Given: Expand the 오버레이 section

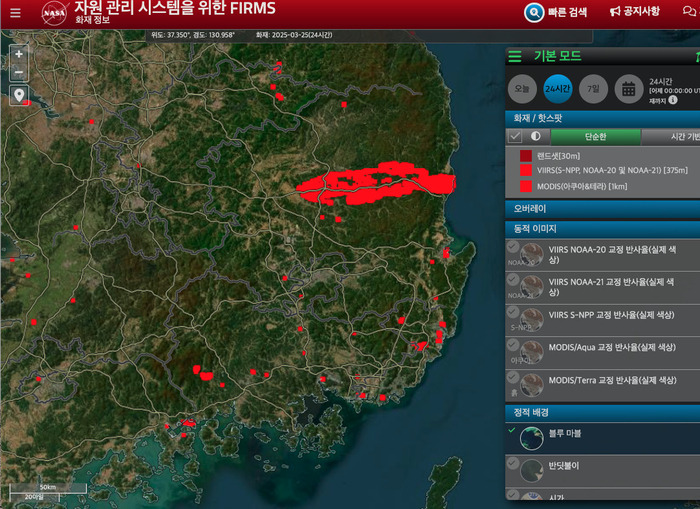Looking at the screenshot, I should click(602, 209).
